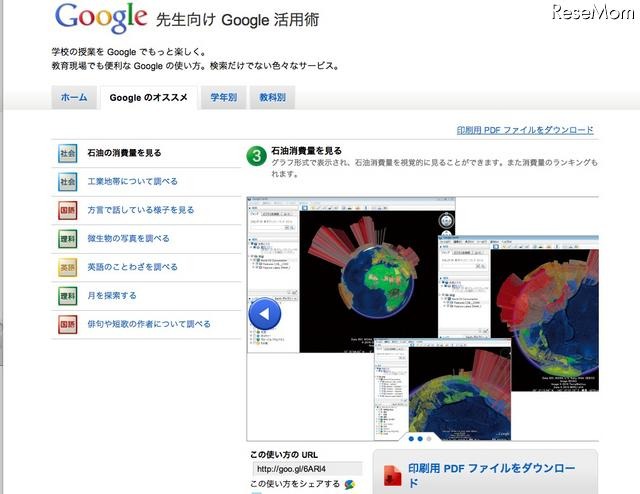Click 英語 icon beside 英語のことわざを調べる
Viewport: 640px width, 494px height.
click(67, 267)
